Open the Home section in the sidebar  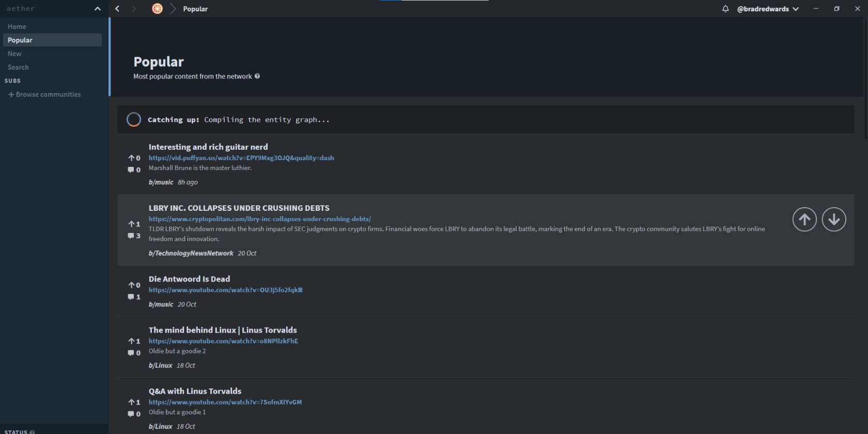(x=17, y=26)
